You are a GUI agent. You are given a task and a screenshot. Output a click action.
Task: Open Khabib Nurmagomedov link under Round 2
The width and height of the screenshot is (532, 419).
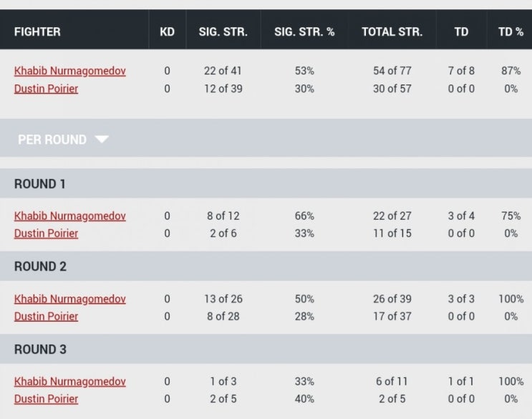click(70, 299)
